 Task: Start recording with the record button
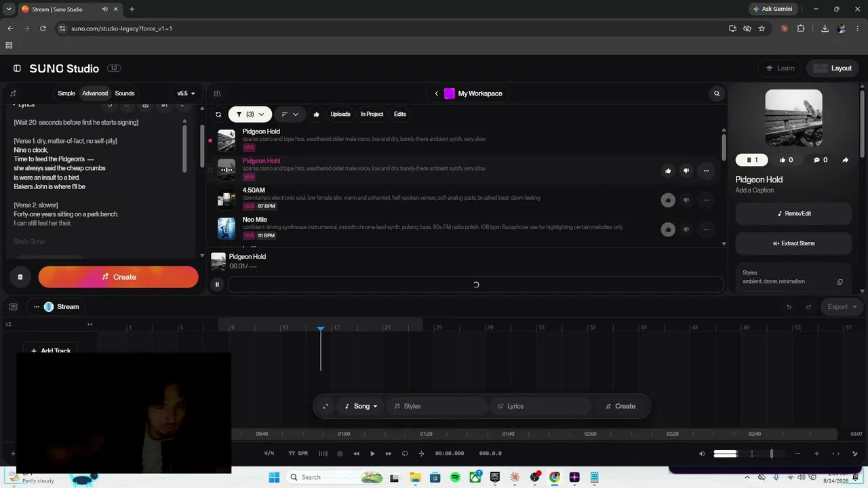click(340, 453)
